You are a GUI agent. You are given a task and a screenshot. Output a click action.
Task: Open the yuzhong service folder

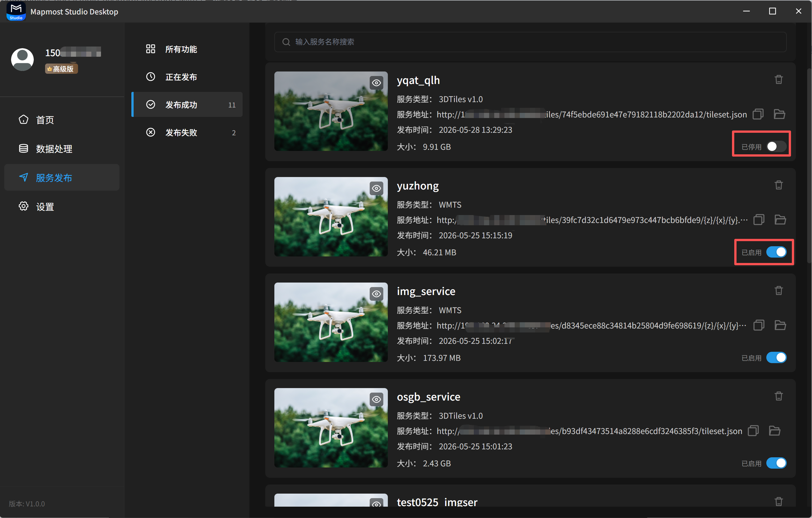780,220
